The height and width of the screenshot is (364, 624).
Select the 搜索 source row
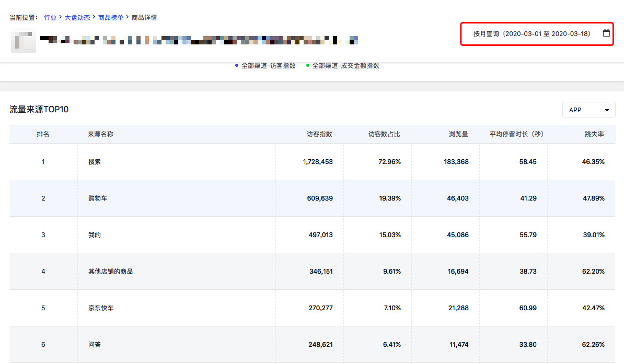click(x=95, y=162)
